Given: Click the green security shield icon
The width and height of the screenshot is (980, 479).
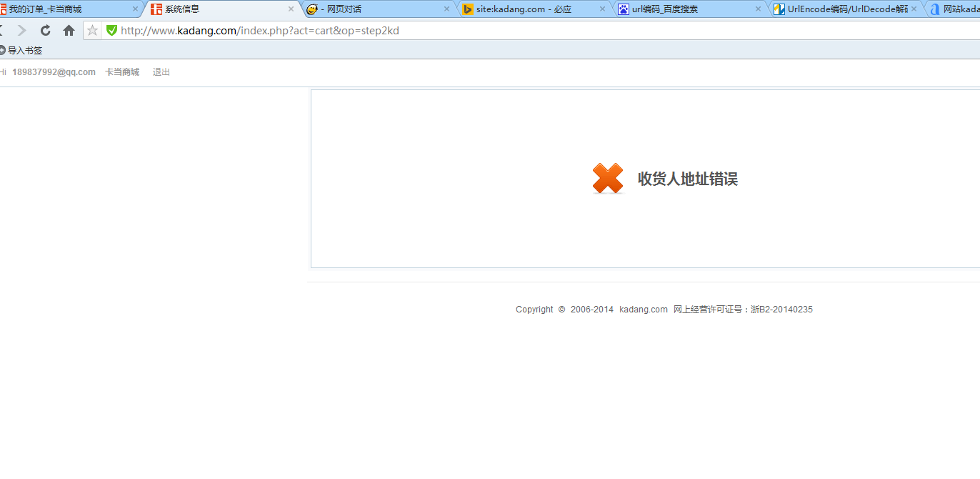Looking at the screenshot, I should [x=111, y=30].
